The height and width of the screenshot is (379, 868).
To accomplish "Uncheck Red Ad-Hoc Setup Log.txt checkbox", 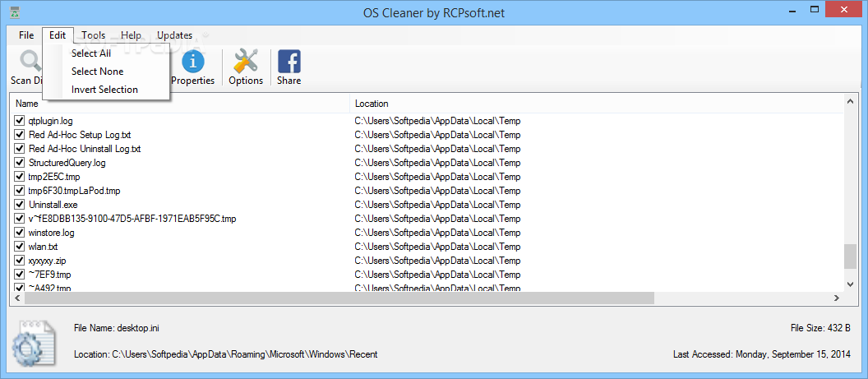I will (x=20, y=135).
